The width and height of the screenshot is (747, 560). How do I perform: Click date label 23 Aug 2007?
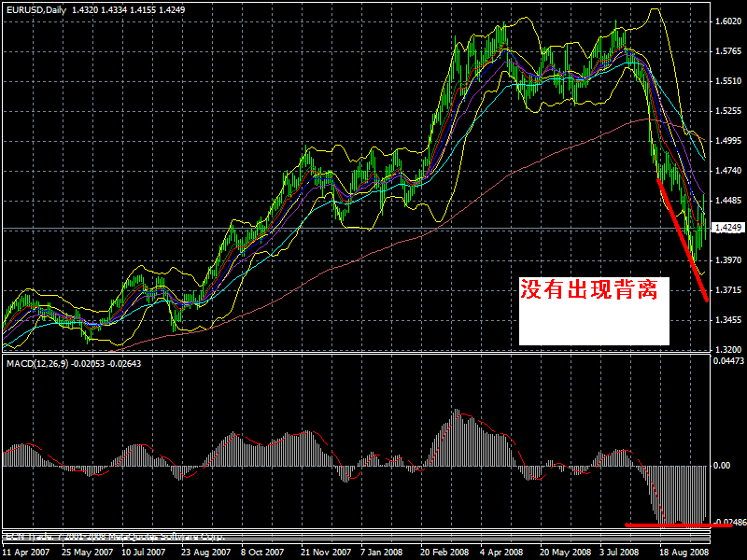click(x=205, y=553)
